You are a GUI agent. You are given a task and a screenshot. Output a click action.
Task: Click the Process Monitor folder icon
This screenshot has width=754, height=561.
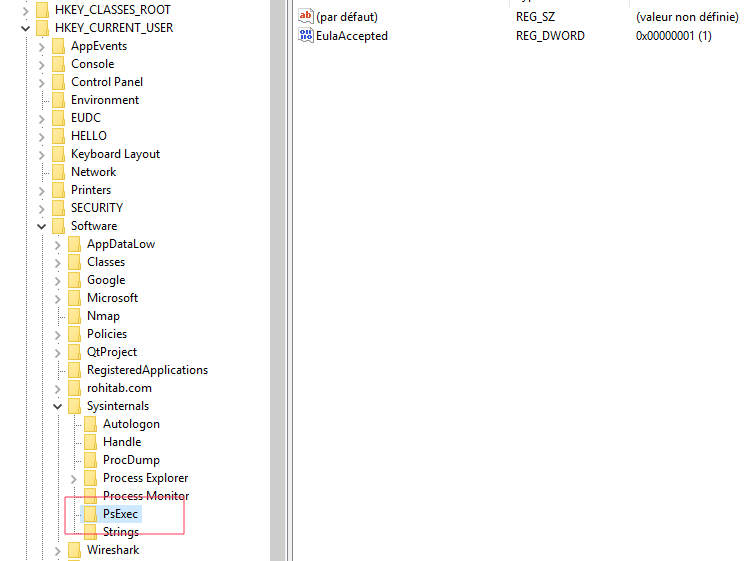pyautogui.click(x=91, y=496)
